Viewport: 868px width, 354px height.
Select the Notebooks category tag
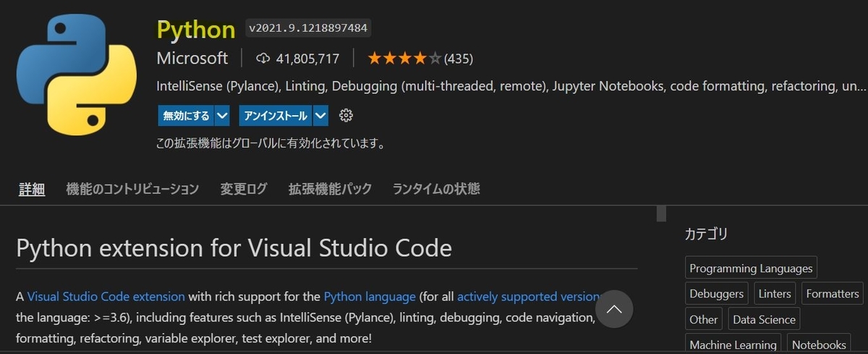pos(818,344)
